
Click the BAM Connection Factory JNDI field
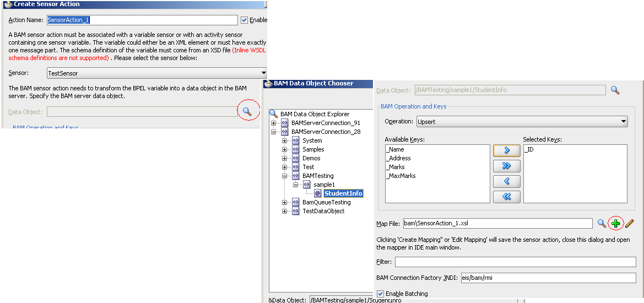click(x=548, y=278)
